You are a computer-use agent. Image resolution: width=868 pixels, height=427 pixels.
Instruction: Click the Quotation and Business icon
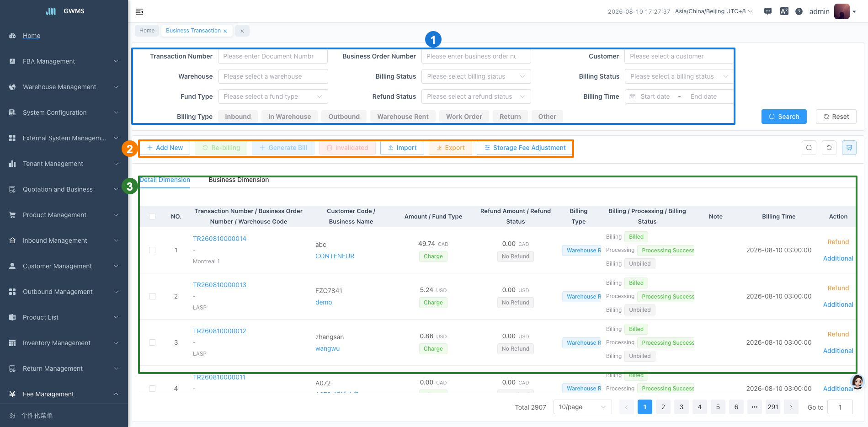12,189
